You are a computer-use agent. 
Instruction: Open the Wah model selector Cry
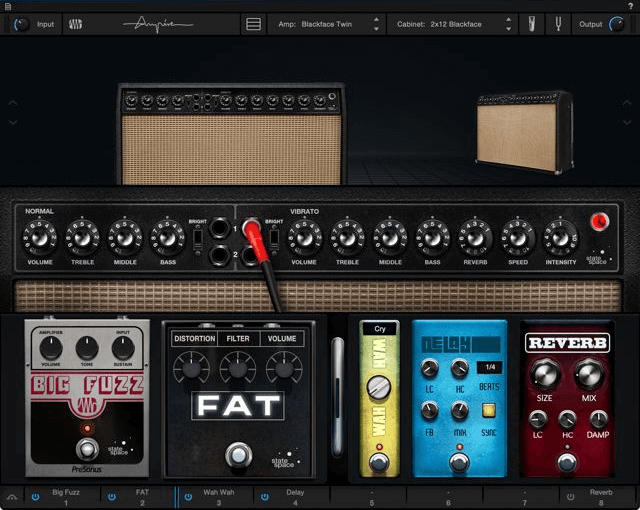coord(380,328)
